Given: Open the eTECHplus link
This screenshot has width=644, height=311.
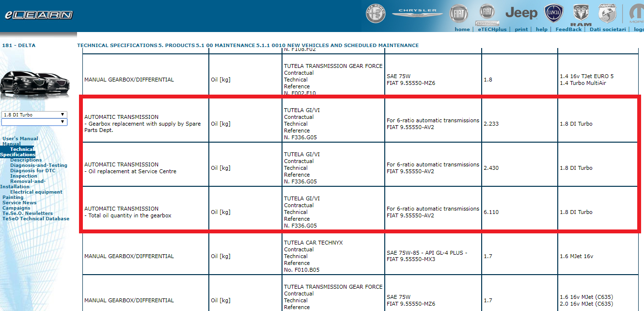Looking at the screenshot, I should point(492,30).
